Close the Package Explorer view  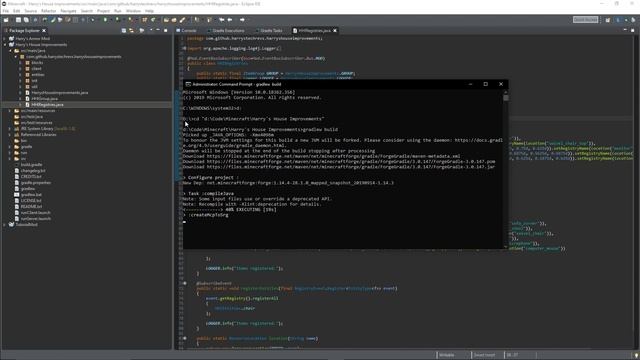44,31
